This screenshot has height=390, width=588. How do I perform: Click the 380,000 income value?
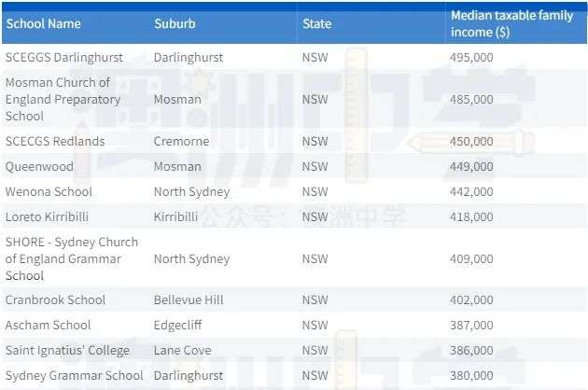point(471,375)
